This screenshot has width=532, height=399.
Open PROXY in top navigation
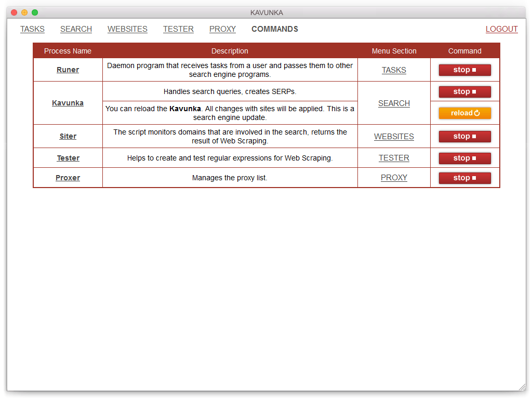[x=222, y=29]
